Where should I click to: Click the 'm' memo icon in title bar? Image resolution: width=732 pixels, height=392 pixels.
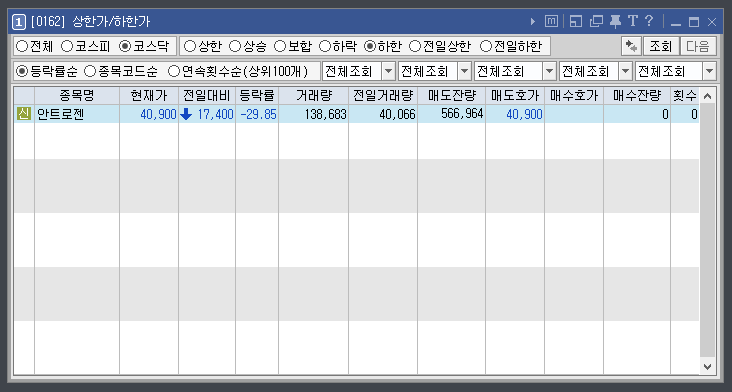point(551,21)
